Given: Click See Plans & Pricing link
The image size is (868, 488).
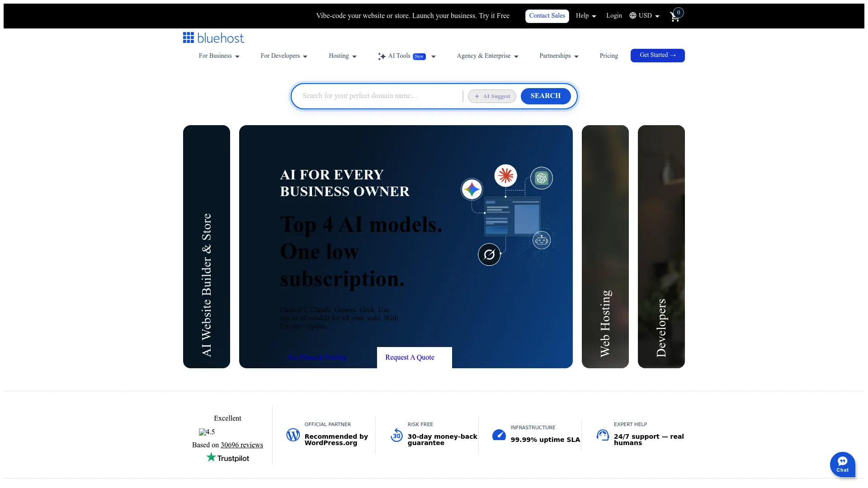Looking at the screenshot, I should pyautogui.click(x=317, y=357).
